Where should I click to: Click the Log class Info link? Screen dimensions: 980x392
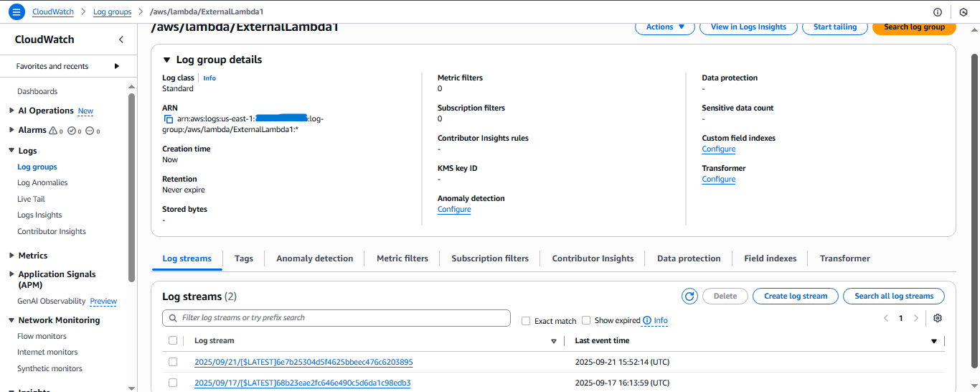click(209, 78)
